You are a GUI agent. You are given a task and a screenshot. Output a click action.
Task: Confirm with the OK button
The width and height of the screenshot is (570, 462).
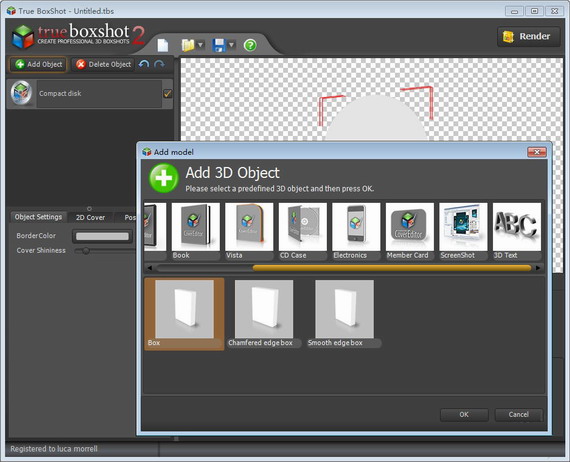(464, 415)
